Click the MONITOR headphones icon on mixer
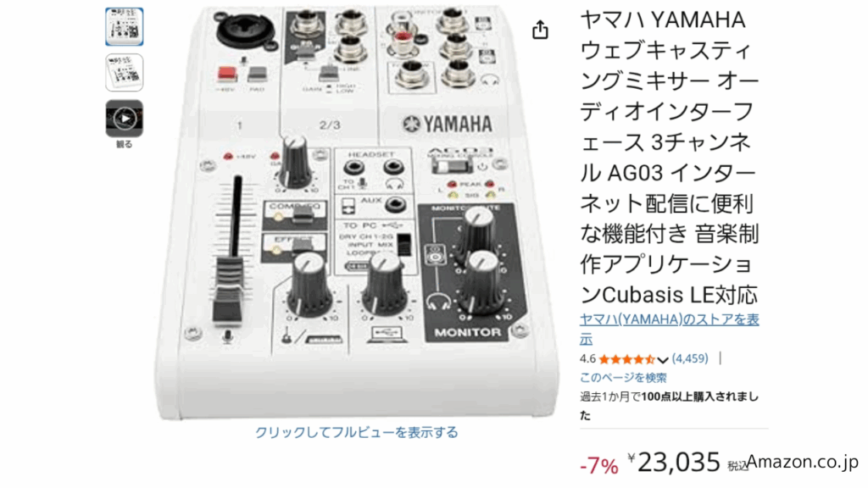This screenshot has width=868, height=488. (x=438, y=302)
